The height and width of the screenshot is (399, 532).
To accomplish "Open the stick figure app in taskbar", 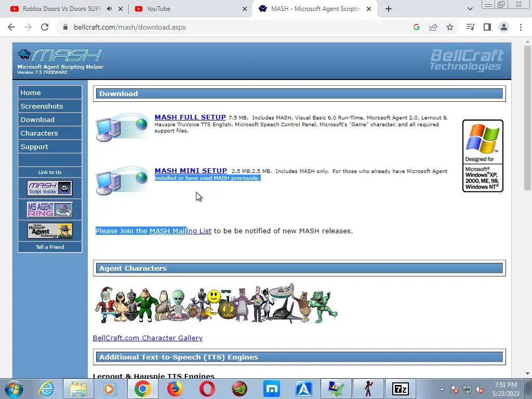I will tap(368, 389).
